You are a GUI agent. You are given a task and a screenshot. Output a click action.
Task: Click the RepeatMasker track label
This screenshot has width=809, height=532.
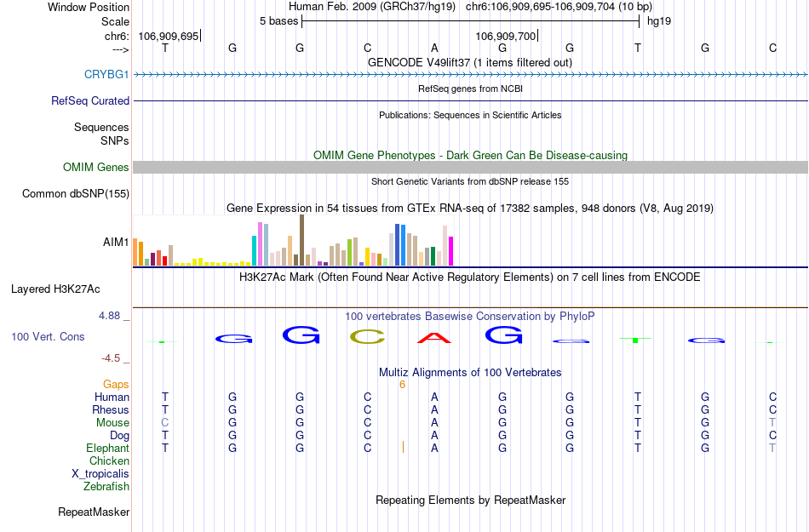[x=94, y=512]
